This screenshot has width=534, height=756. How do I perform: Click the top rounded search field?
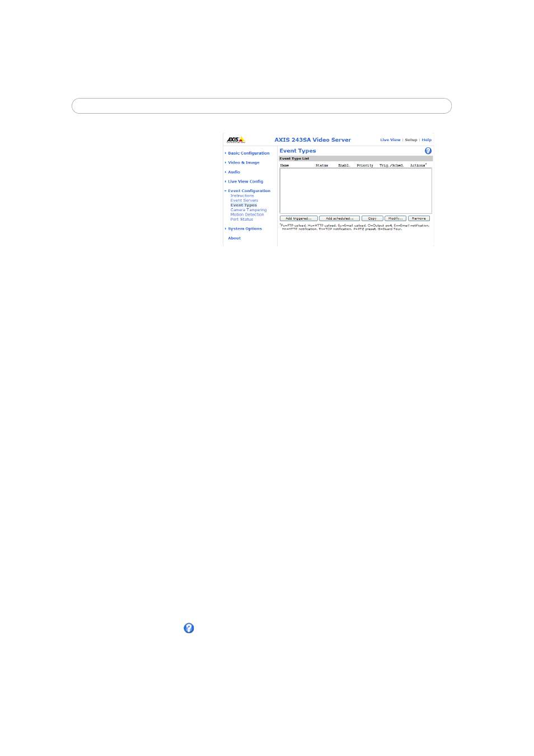[261, 106]
